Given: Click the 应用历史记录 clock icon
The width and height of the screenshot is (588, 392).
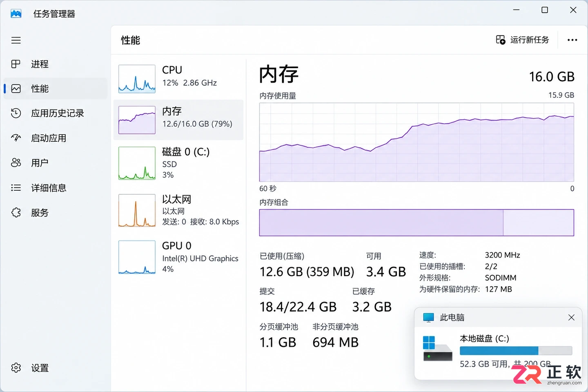Looking at the screenshot, I should pos(16,113).
